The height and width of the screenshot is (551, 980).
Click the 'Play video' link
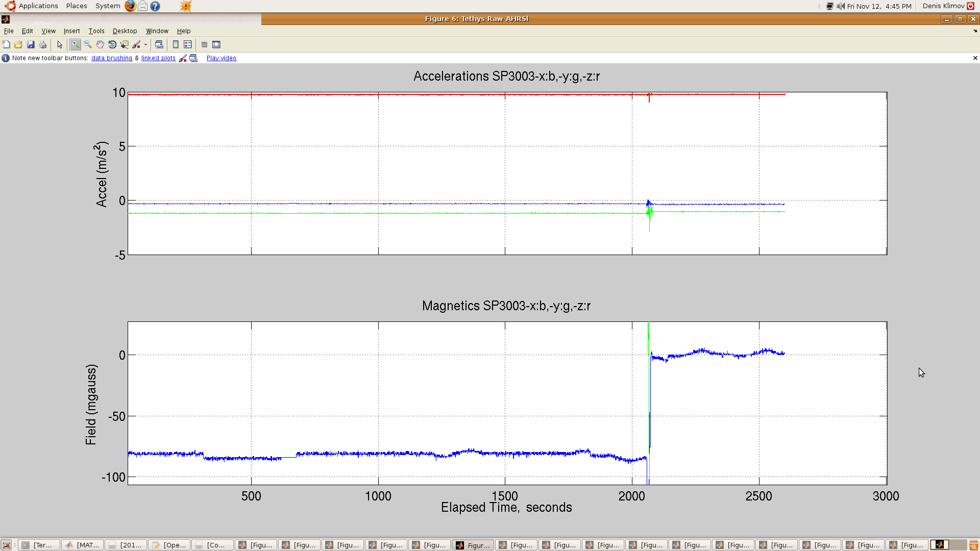(x=222, y=58)
